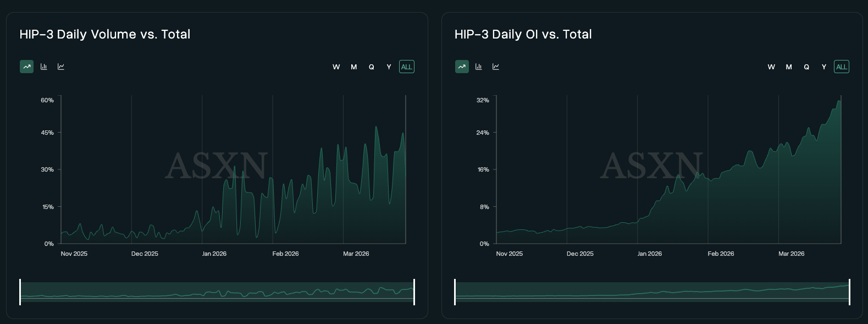Click 'Nov 2025' on Daily OI axis
The height and width of the screenshot is (324, 868).
click(x=510, y=254)
